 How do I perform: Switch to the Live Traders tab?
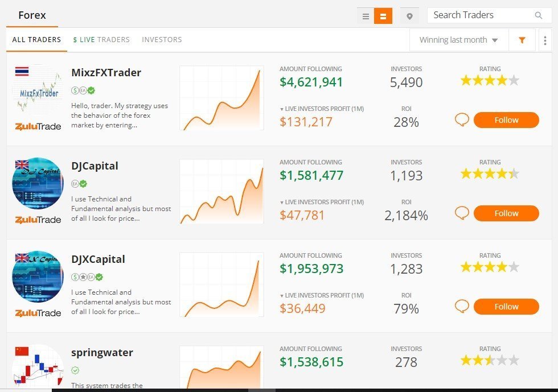tap(101, 40)
